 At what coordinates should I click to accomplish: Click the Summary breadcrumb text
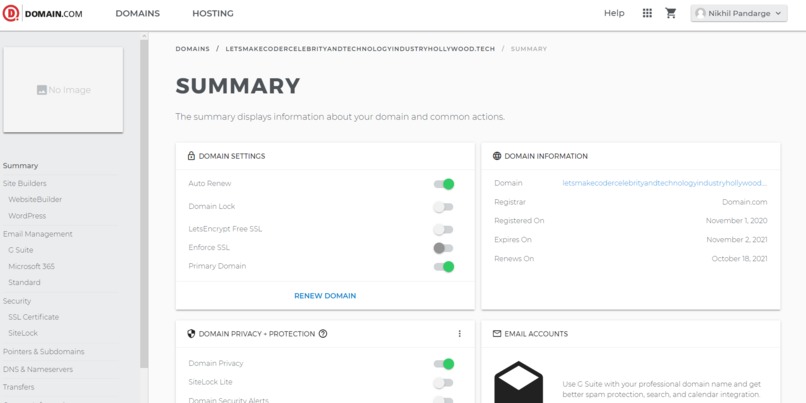(x=529, y=49)
